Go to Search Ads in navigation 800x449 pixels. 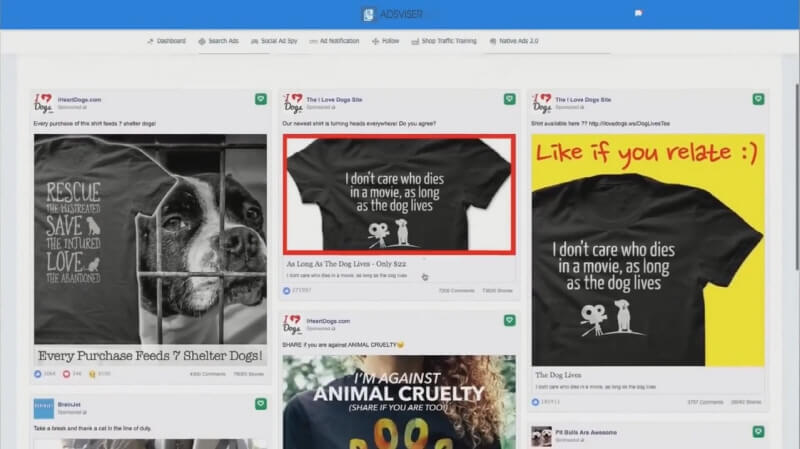point(218,41)
